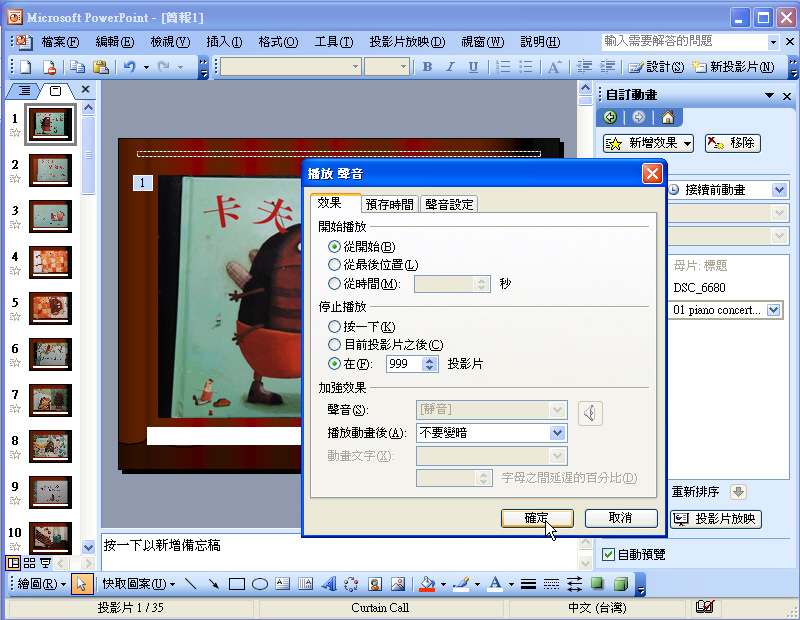The height and width of the screenshot is (620, 800).
Task: Select the 按一下(K) stop option
Action: pyautogui.click(x=334, y=327)
